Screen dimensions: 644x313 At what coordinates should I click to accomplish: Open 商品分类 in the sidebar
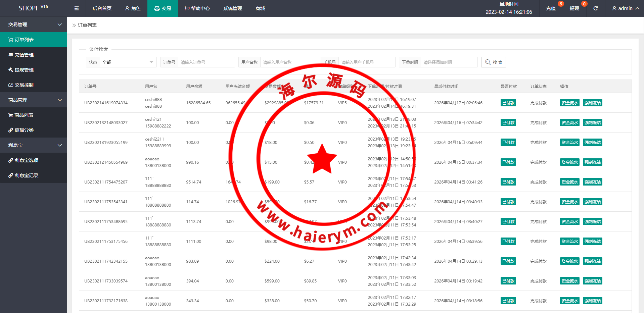pos(24,130)
